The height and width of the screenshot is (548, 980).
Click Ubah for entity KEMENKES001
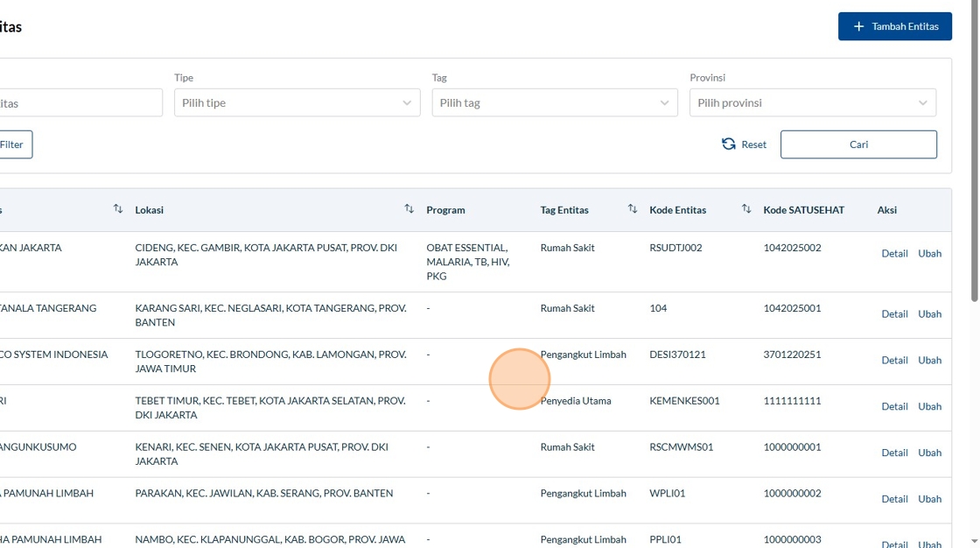(929, 407)
